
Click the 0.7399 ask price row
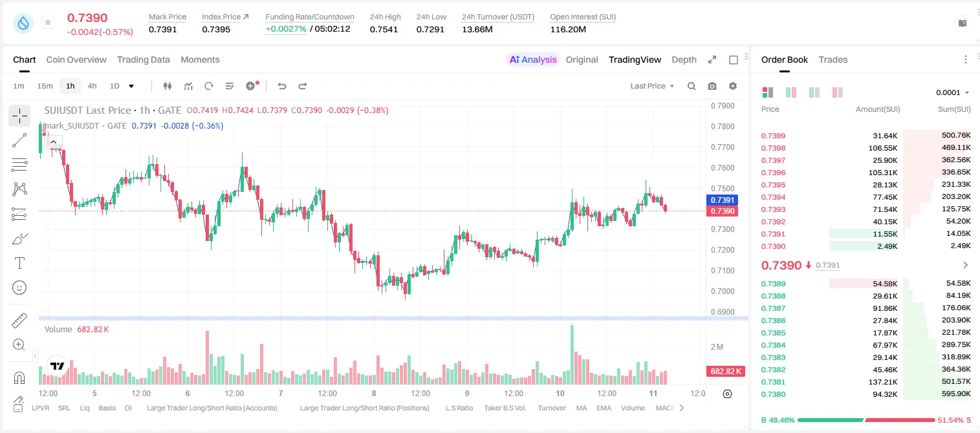866,136
